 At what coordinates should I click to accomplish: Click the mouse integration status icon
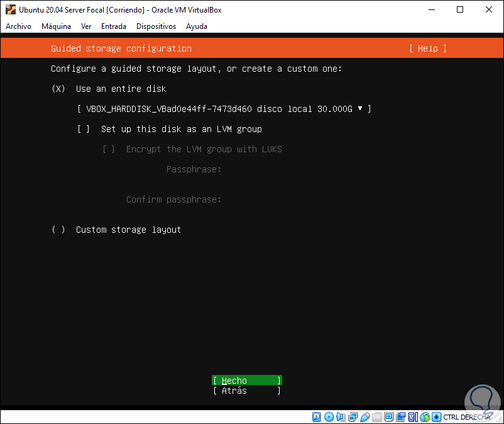tap(425, 417)
